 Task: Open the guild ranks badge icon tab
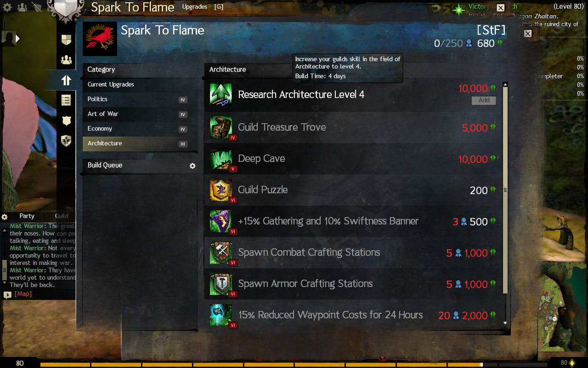click(x=66, y=121)
